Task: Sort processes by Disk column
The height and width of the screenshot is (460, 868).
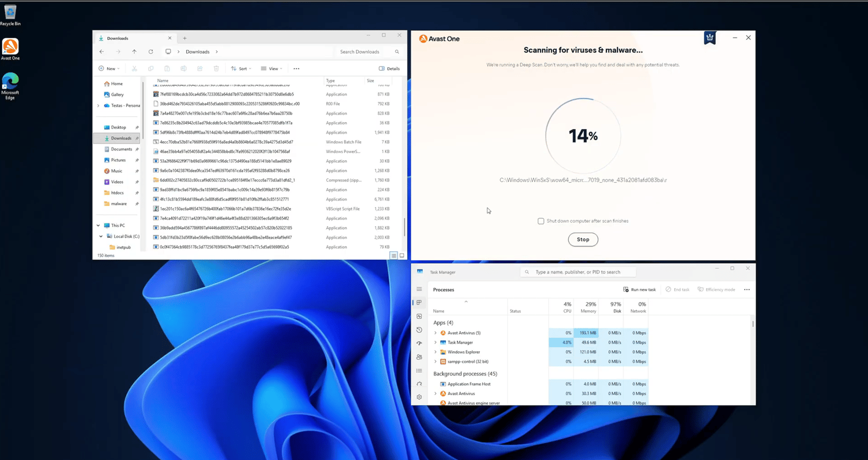Action: [x=611, y=307]
